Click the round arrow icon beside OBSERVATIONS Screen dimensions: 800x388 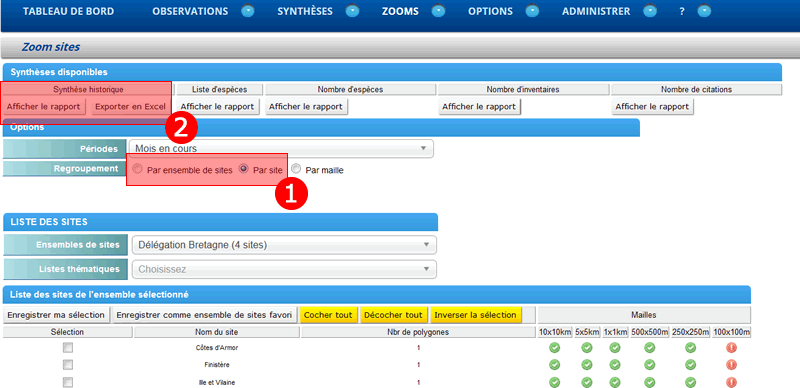[248, 11]
